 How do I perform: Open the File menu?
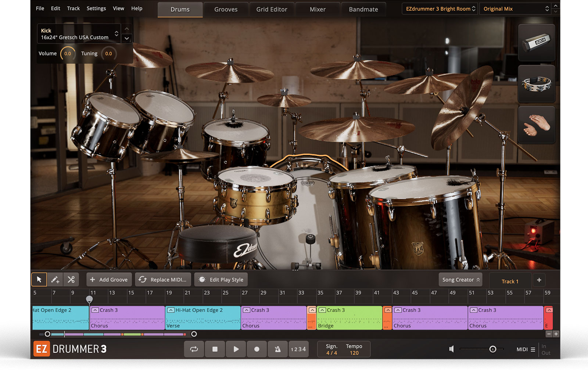tap(40, 8)
